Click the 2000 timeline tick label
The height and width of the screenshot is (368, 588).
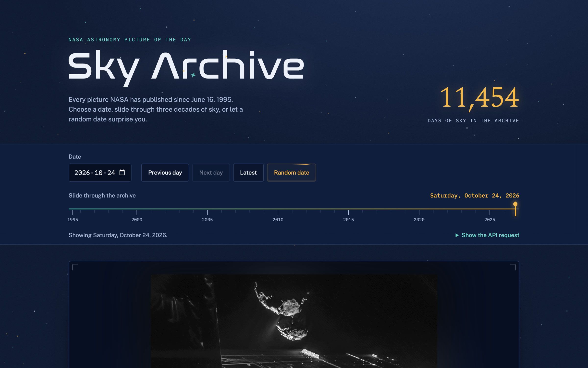137,220
